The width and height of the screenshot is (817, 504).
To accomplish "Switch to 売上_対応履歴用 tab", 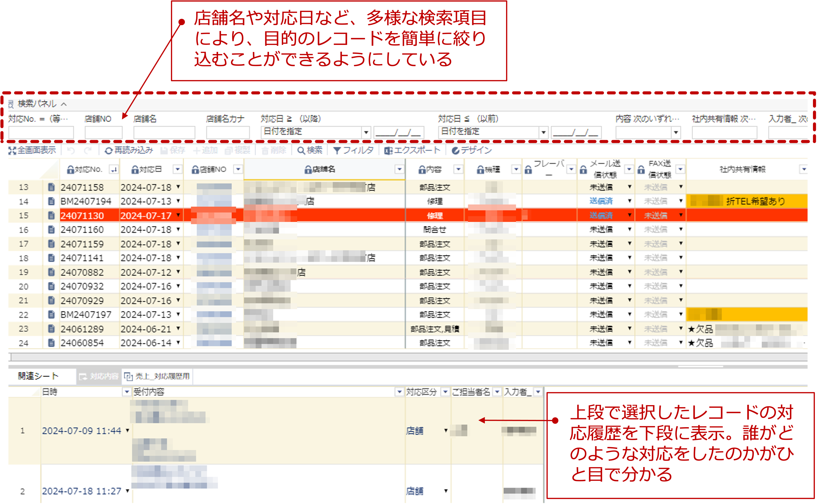I will 158,376.
